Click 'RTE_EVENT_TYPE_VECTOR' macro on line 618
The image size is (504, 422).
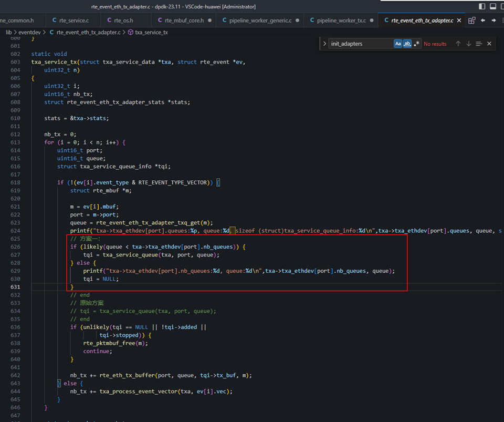pyautogui.click(x=173, y=182)
